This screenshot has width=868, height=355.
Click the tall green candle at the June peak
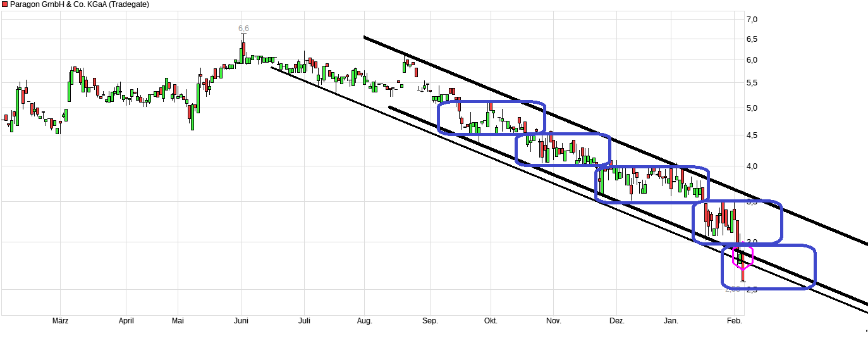pos(242,53)
